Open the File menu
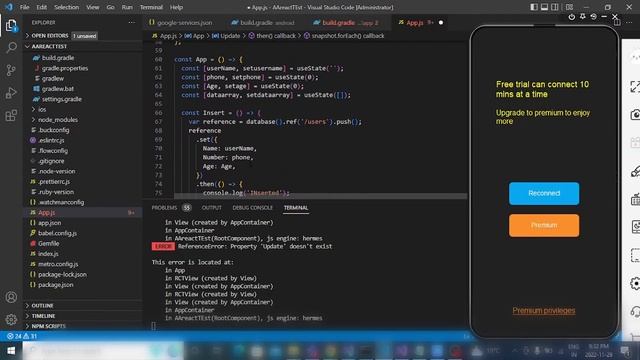 (x=24, y=7)
